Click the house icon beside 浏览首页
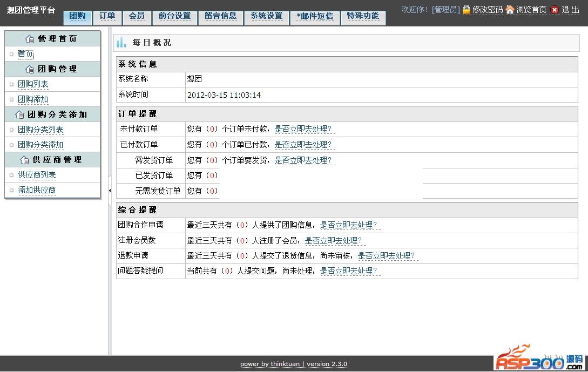 click(510, 10)
